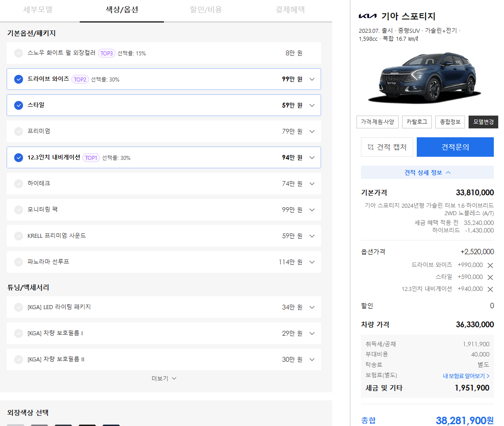Image resolution: width=504 pixels, height=426 pixels.
Task: Click the blue 견적문의 button
Action: pos(455,147)
